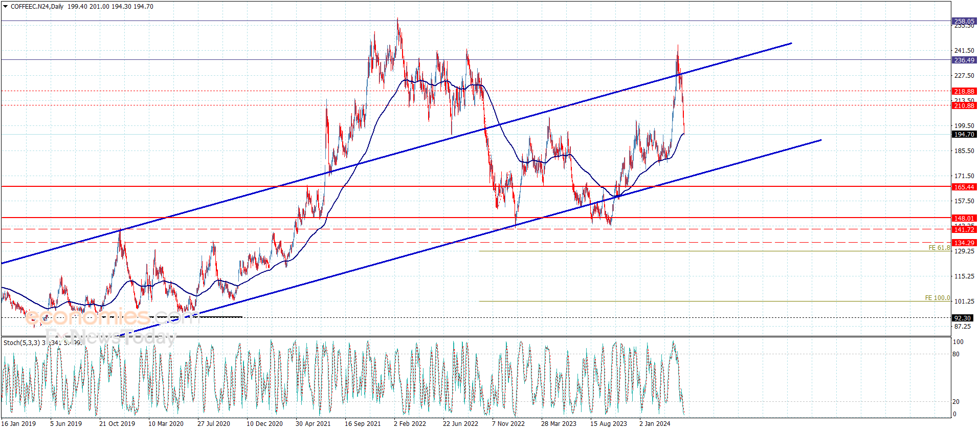Click the black 92.30 price label
980x430 pixels.
click(x=962, y=318)
